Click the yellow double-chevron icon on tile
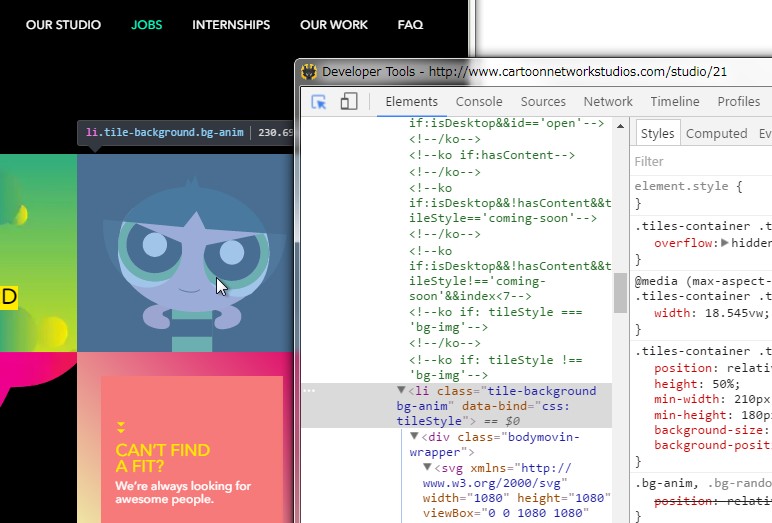Image resolution: width=772 pixels, height=523 pixels. (121, 427)
